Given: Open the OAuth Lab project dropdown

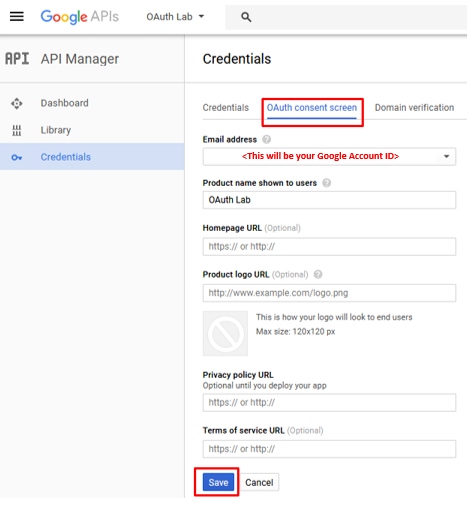Looking at the screenshot, I should tap(175, 17).
